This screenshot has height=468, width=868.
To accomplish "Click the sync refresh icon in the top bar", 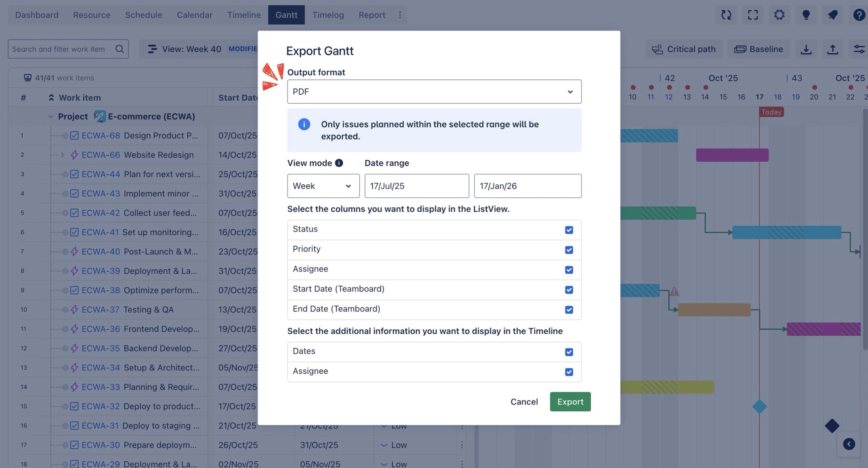I will click(726, 15).
